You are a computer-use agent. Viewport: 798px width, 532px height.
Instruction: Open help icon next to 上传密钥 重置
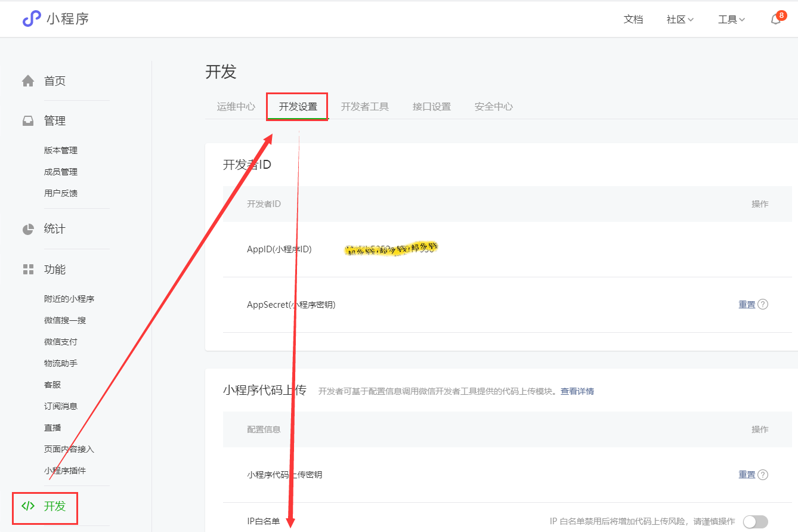[x=762, y=475]
